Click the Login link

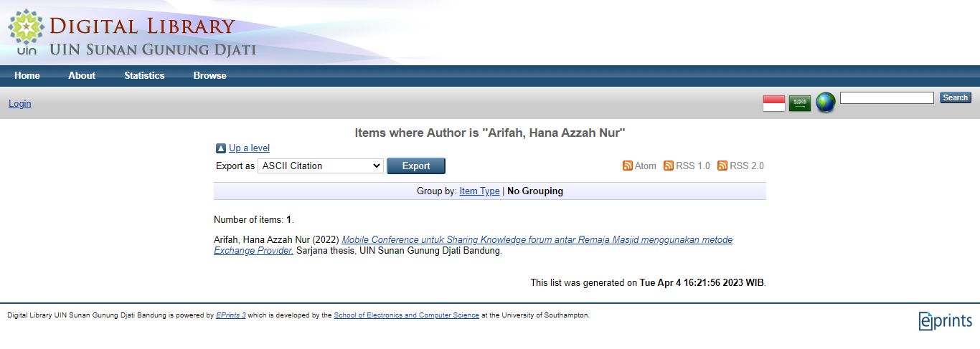(19, 103)
